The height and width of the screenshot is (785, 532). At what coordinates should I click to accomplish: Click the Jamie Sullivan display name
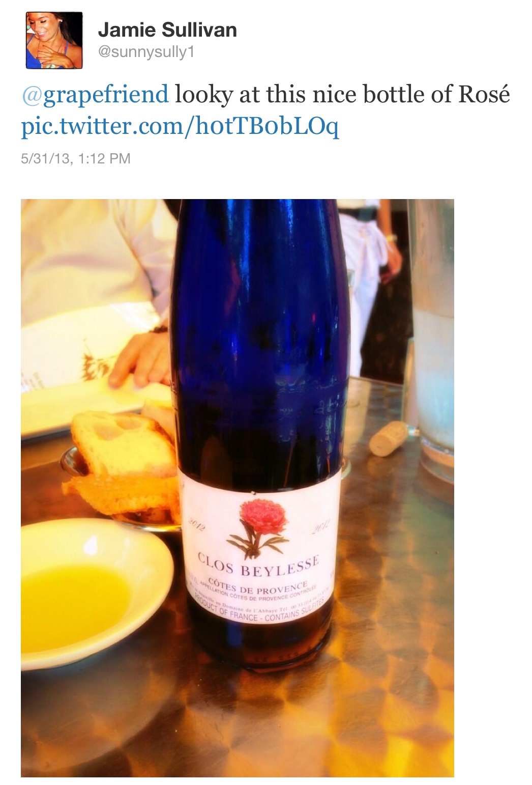point(167,30)
